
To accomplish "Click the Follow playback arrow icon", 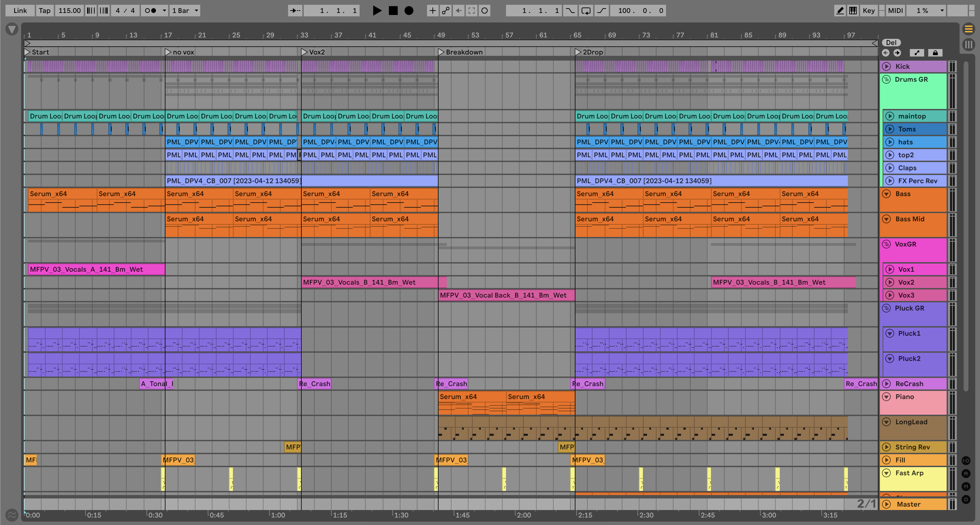I will (295, 11).
